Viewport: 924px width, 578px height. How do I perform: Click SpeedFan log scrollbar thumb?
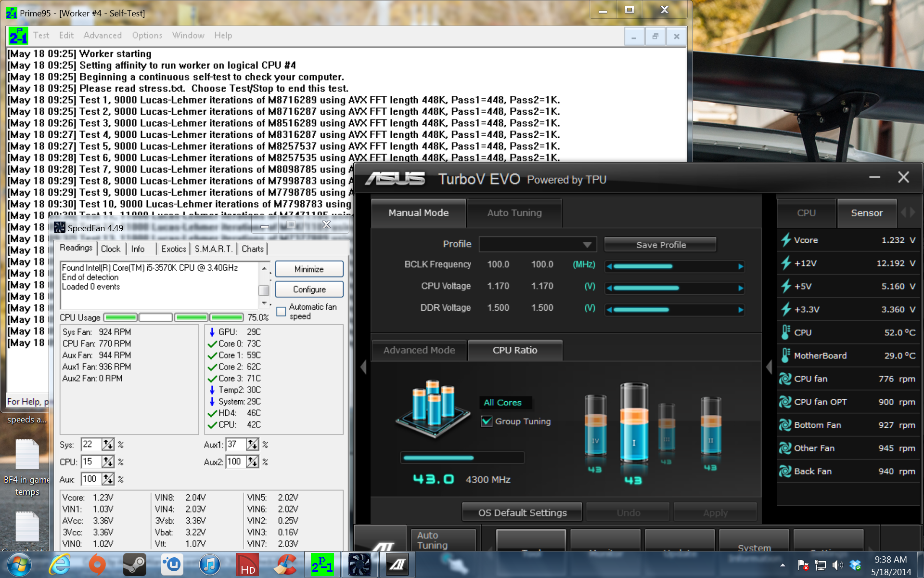pyautogui.click(x=264, y=290)
